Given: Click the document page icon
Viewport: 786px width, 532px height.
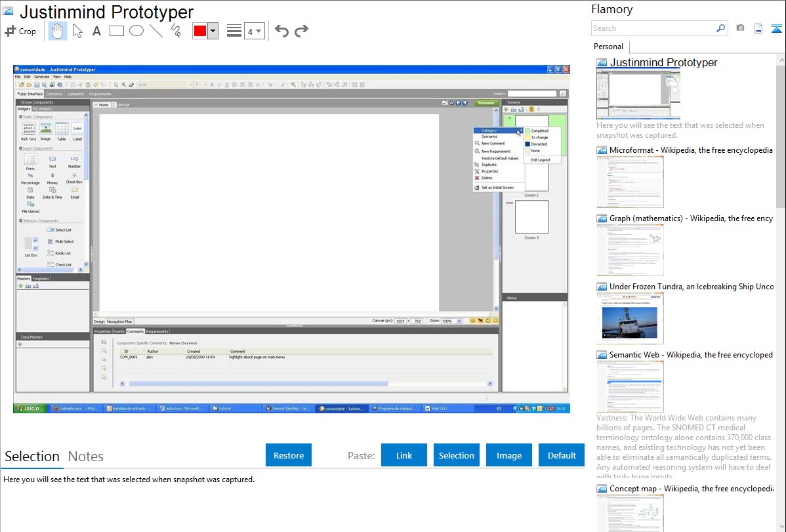Looking at the screenshot, I should coord(758,28).
